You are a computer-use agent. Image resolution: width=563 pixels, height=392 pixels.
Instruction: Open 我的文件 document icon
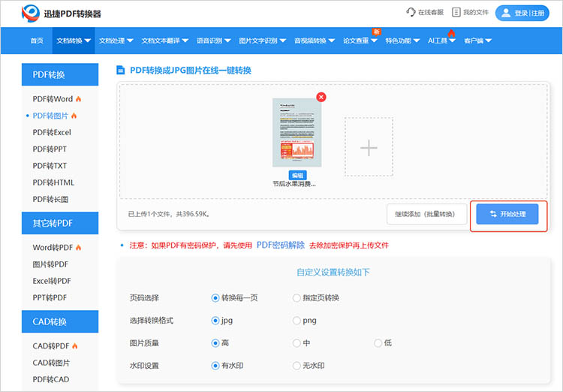(x=456, y=13)
